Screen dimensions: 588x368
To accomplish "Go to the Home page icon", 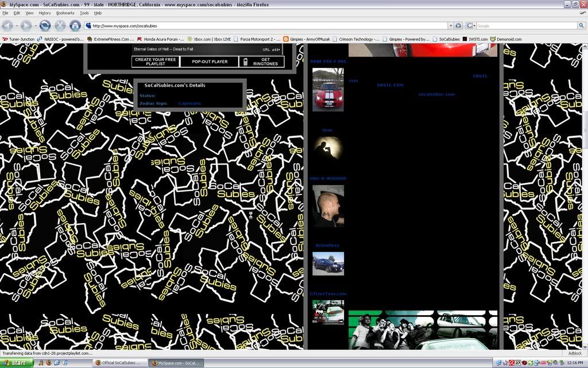I will pyautogui.click(x=75, y=25).
